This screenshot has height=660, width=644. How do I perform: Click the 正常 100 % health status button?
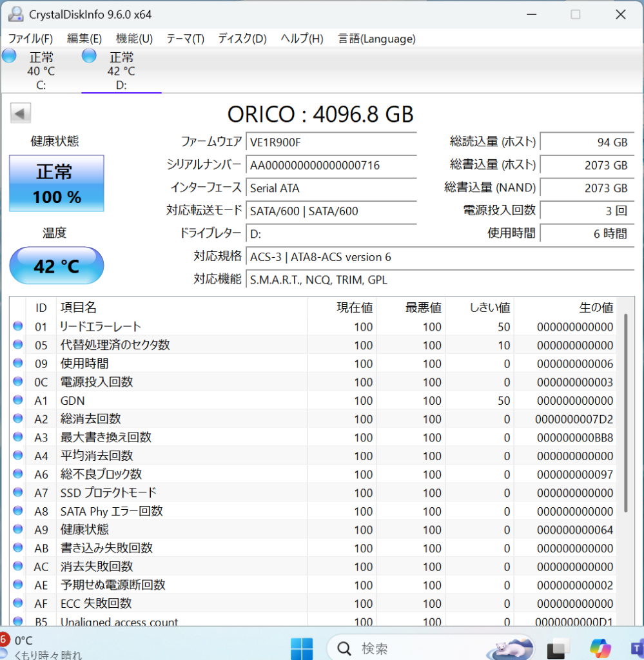click(x=56, y=183)
